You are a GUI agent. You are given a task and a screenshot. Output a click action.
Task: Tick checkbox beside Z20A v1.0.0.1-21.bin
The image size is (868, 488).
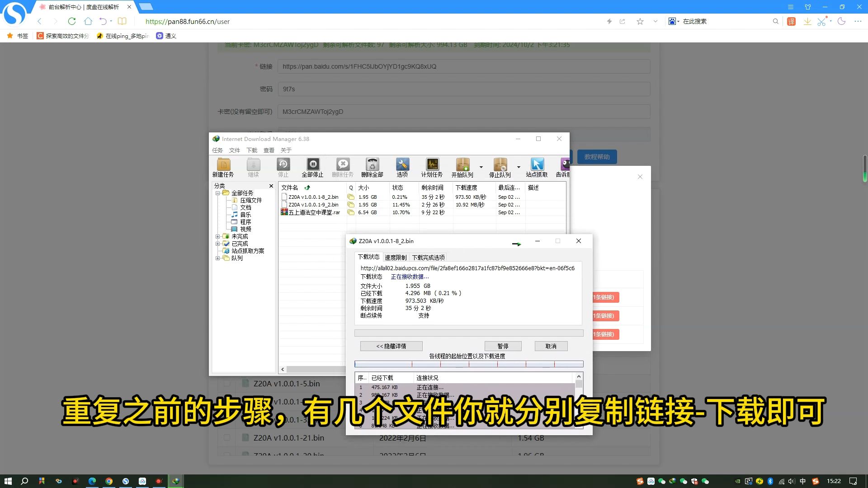tap(227, 438)
